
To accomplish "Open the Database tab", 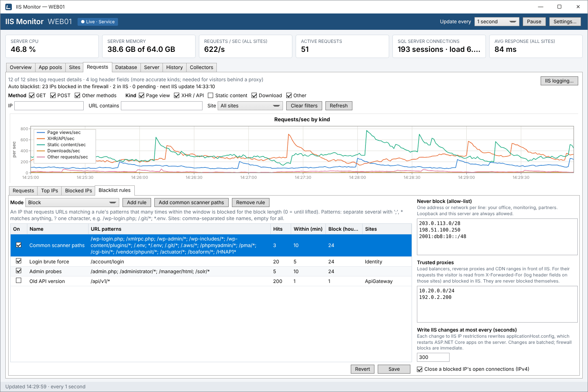I will click(x=126, y=67).
